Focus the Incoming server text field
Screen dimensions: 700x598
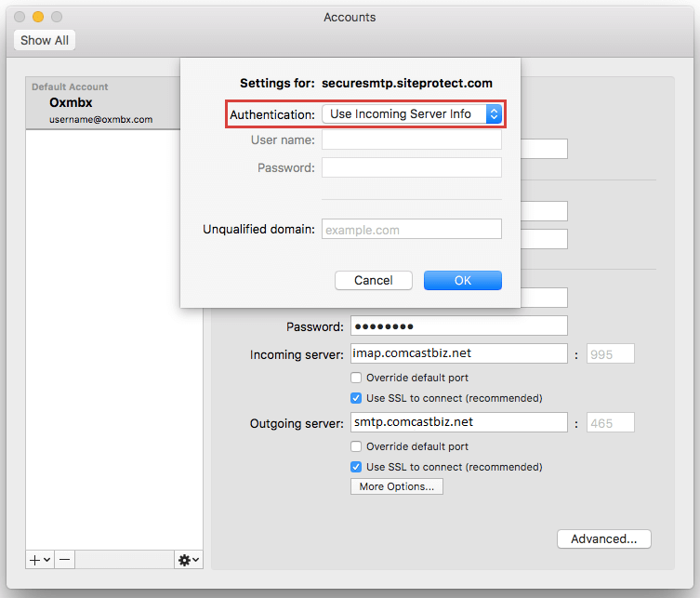pos(458,353)
